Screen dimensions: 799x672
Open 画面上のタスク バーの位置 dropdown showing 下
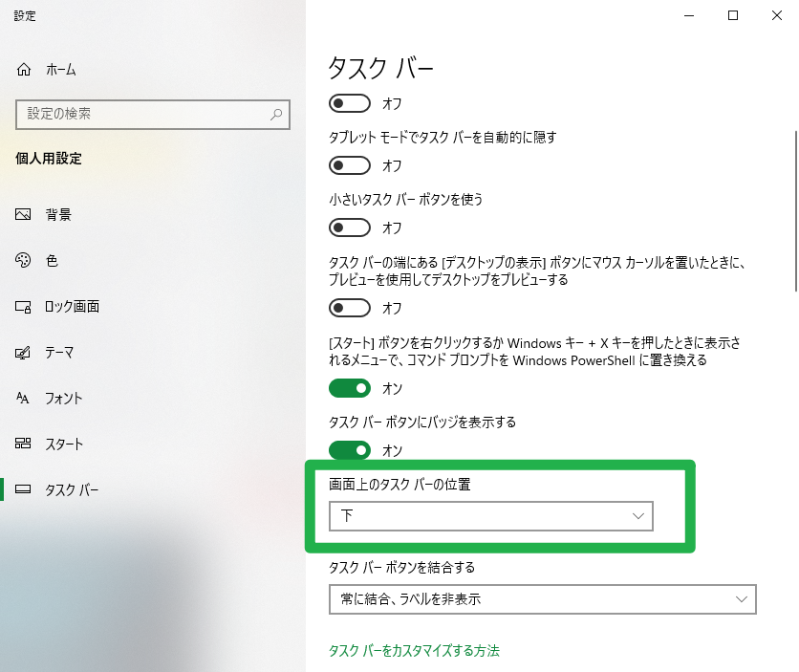(490, 516)
